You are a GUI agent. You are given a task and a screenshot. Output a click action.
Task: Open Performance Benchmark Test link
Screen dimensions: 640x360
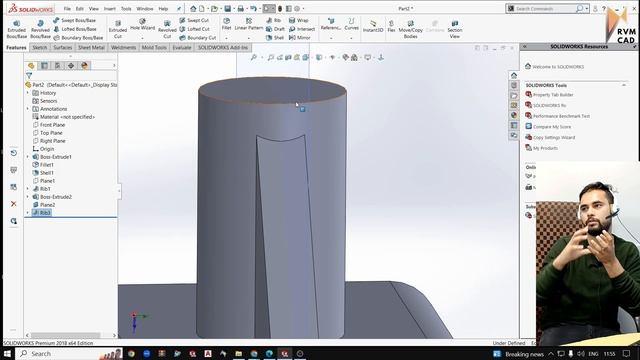[x=561, y=116]
